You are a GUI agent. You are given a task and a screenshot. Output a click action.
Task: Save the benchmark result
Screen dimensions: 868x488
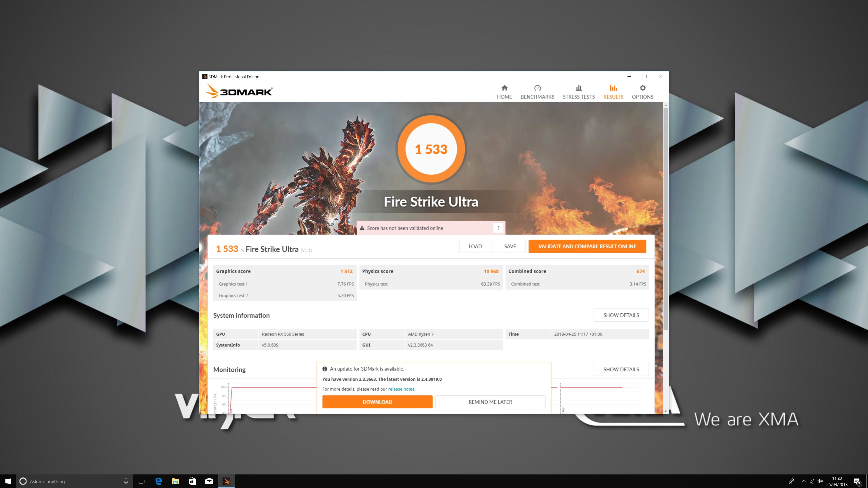point(510,246)
